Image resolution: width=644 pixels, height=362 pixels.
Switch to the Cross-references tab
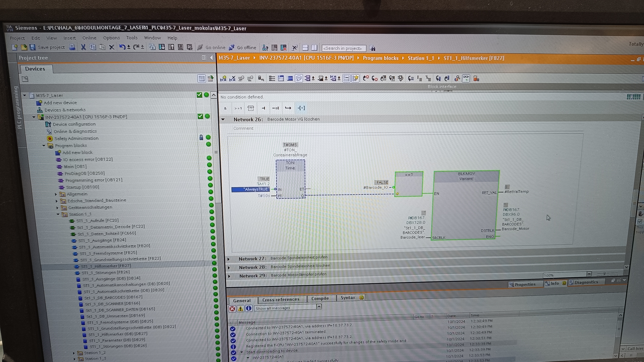click(281, 299)
